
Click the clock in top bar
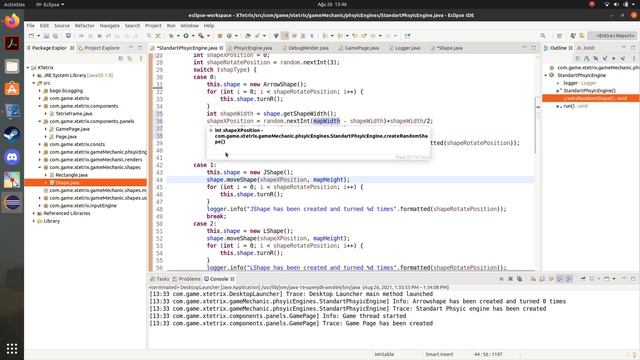pyautogui.click(x=332, y=4)
